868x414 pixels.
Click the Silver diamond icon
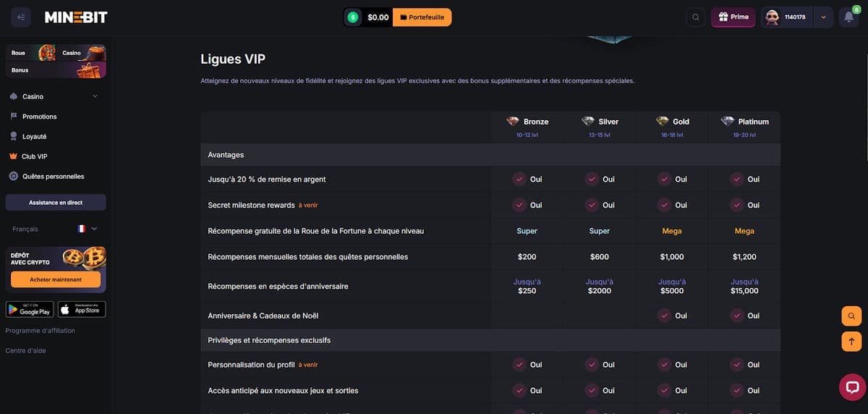coord(587,122)
